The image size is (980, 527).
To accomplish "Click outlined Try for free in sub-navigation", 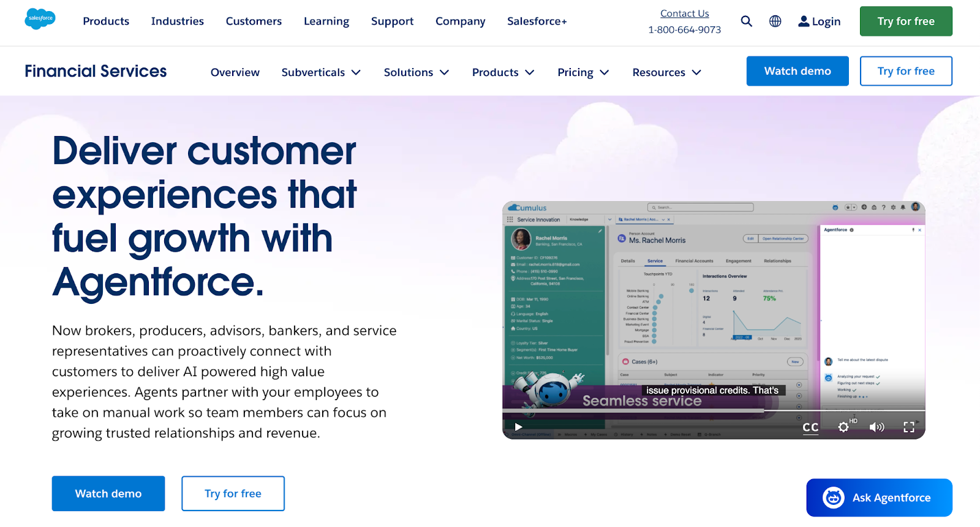I will 906,71.
